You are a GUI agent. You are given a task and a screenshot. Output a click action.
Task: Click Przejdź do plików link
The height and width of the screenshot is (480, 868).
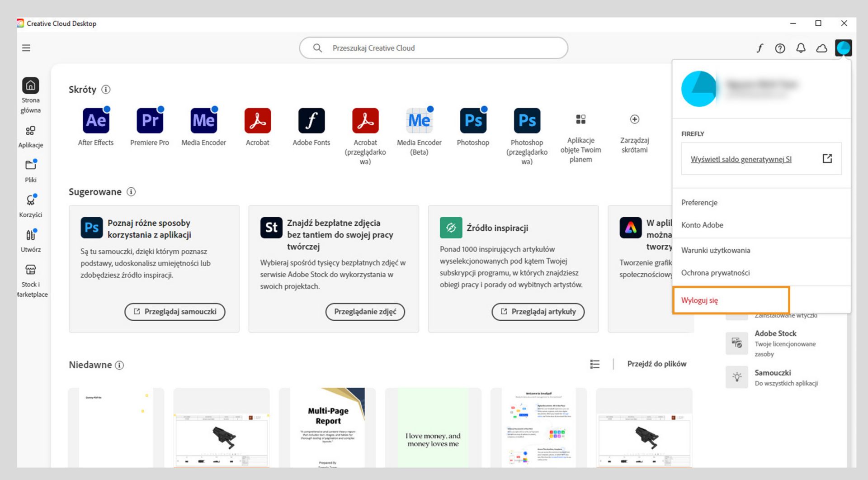pos(657,364)
